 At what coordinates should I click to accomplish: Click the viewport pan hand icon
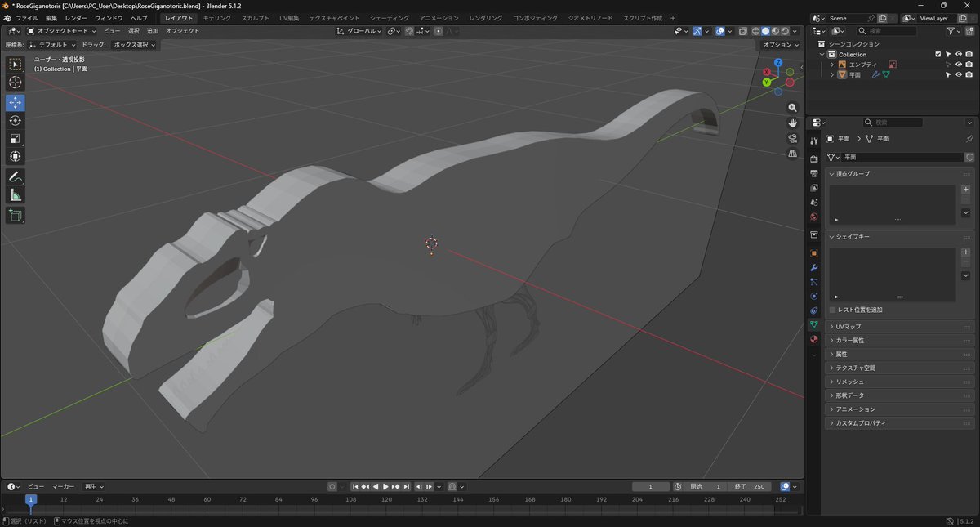(x=792, y=123)
